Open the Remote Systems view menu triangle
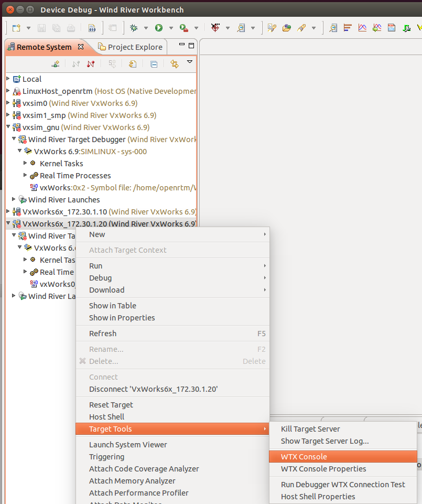 (x=190, y=62)
